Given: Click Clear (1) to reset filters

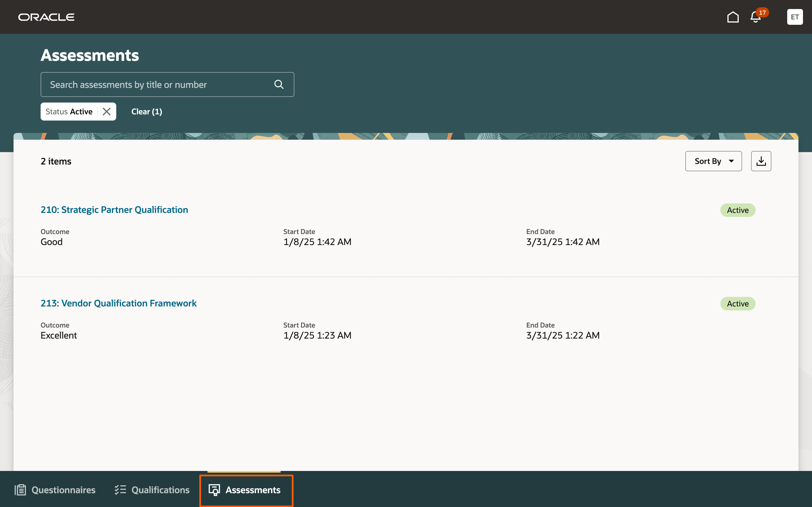Looking at the screenshot, I should tap(147, 112).
